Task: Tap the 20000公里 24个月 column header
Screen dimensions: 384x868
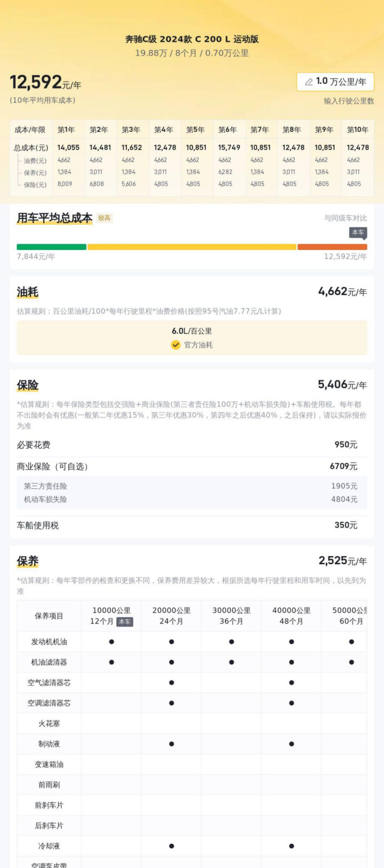Action: coord(171,616)
